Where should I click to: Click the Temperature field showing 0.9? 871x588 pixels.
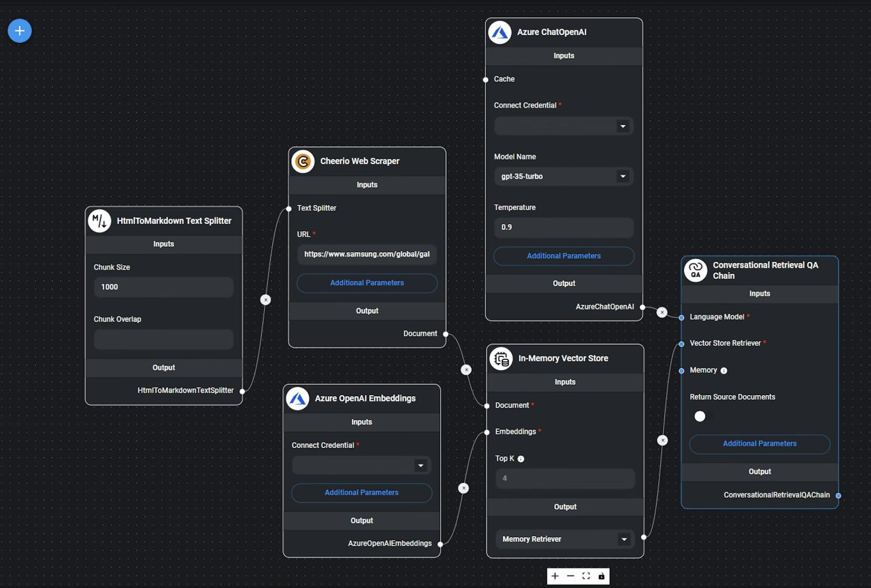click(x=564, y=228)
